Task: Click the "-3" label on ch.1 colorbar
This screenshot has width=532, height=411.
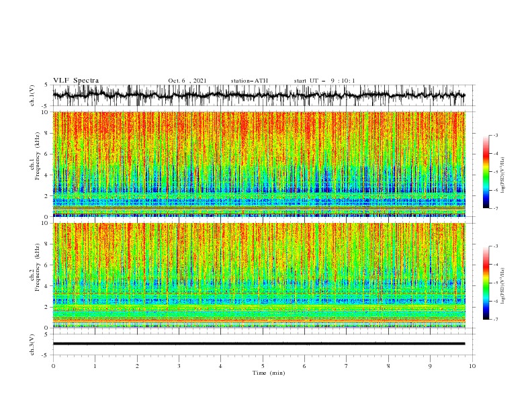Action: point(496,135)
